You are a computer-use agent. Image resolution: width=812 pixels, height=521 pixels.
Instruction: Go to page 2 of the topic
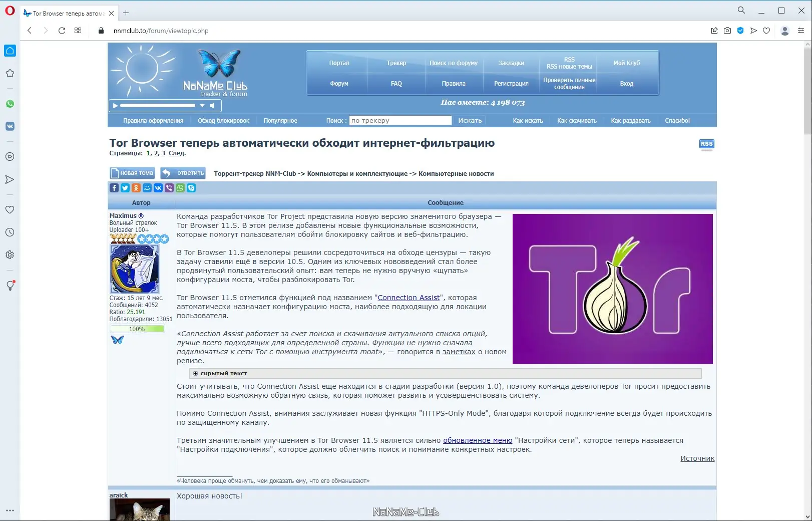click(156, 153)
